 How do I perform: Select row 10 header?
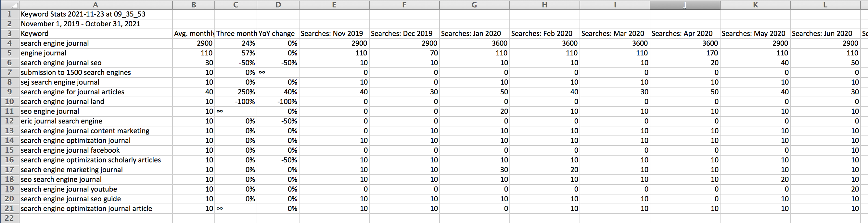(9, 101)
